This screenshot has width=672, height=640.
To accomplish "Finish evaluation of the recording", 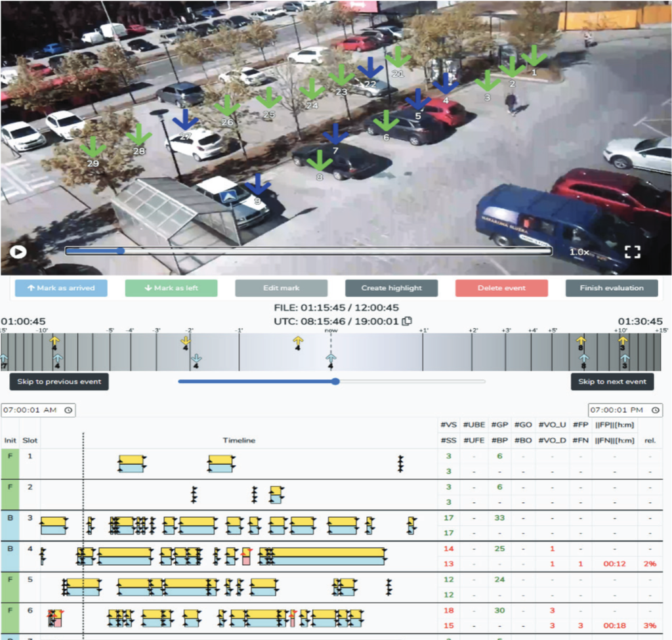I will click(612, 288).
